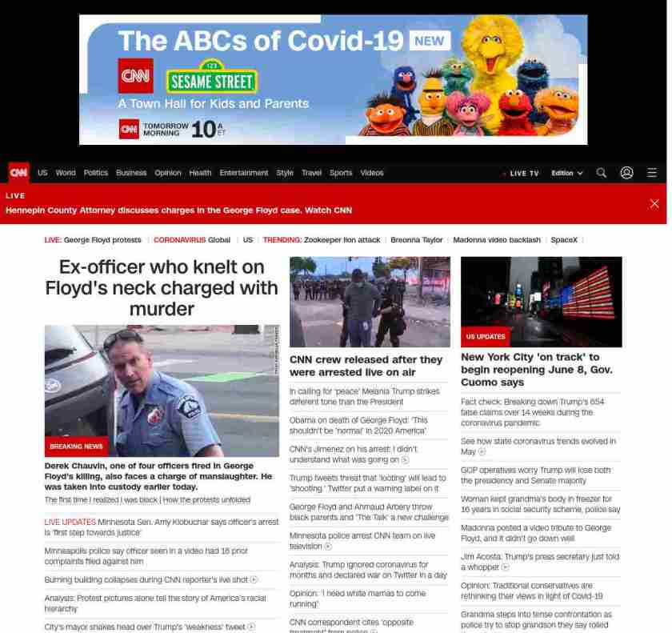Open the hamburger menu icon
Screen dimensions: 672x633
(652, 173)
